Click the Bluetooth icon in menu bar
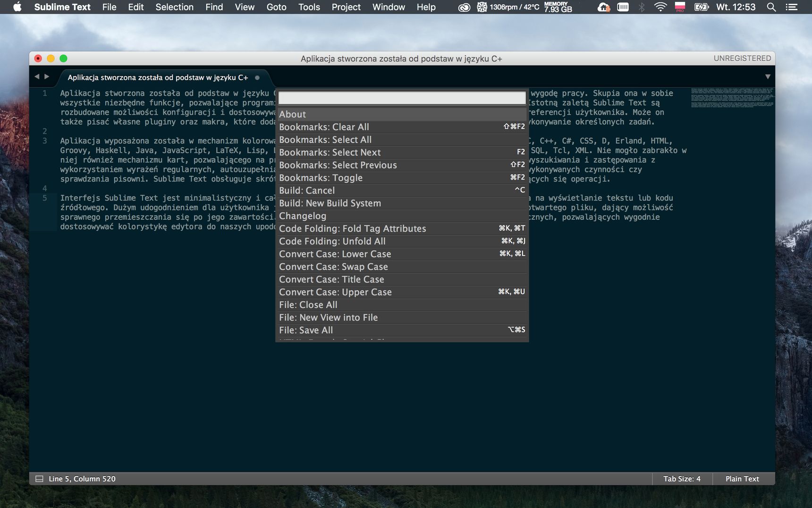 pyautogui.click(x=642, y=7)
